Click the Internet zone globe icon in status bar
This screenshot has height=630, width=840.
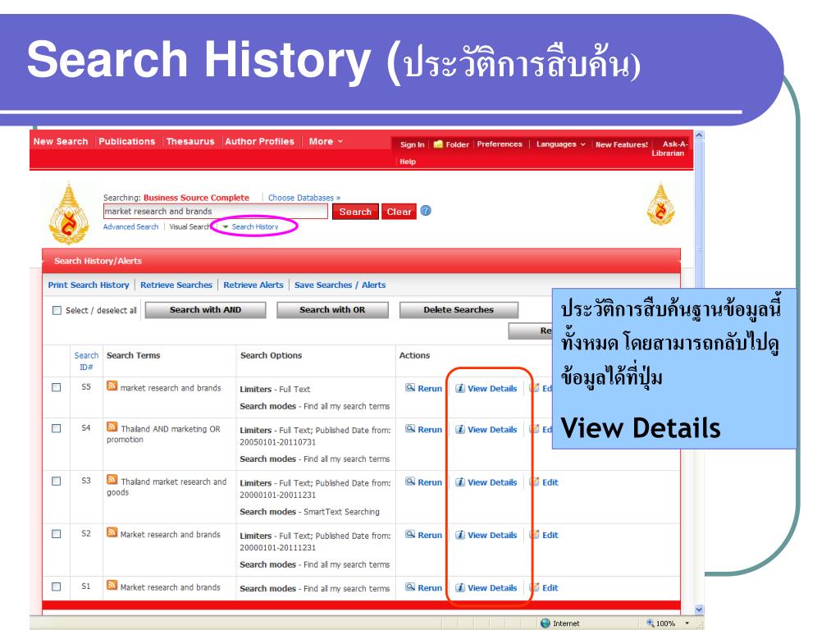click(546, 623)
